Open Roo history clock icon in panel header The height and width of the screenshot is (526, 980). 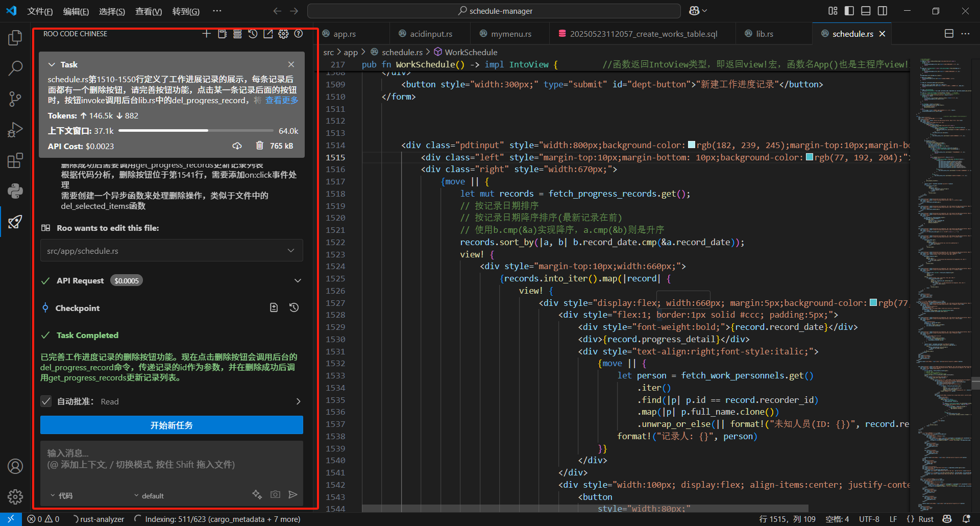(x=253, y=34)
